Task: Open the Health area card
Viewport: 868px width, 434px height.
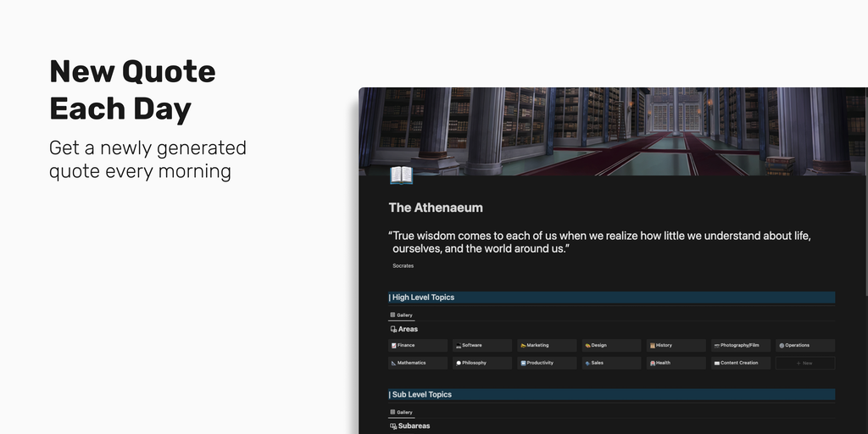Action: [676, 363]
